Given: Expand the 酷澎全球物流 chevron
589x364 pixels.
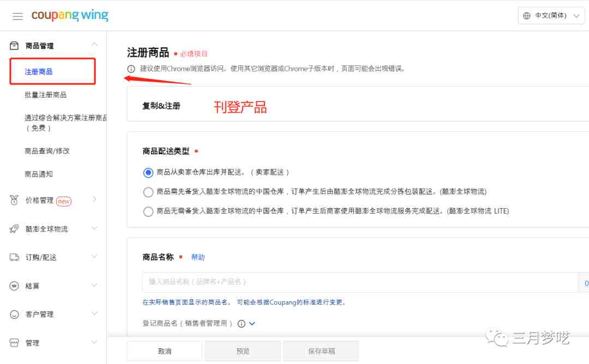Looking at the screenshot, I should tap(94, 228).
